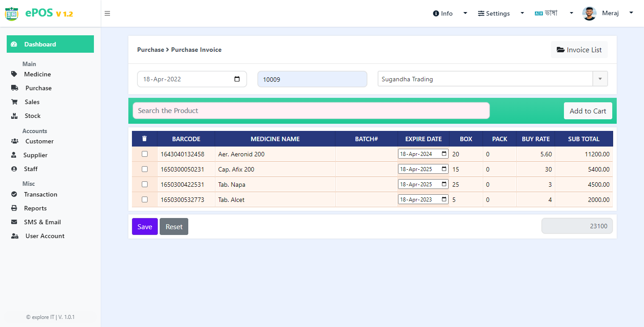
Task: Open calendar picker on Tab. Alcet expire date
Action: tap(444, 199)
